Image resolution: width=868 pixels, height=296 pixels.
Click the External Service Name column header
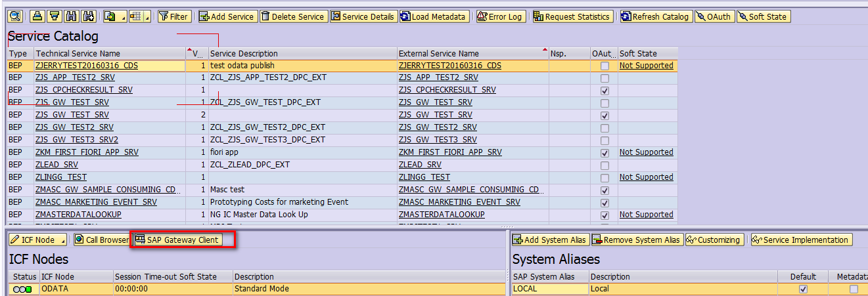pos(473,53)
